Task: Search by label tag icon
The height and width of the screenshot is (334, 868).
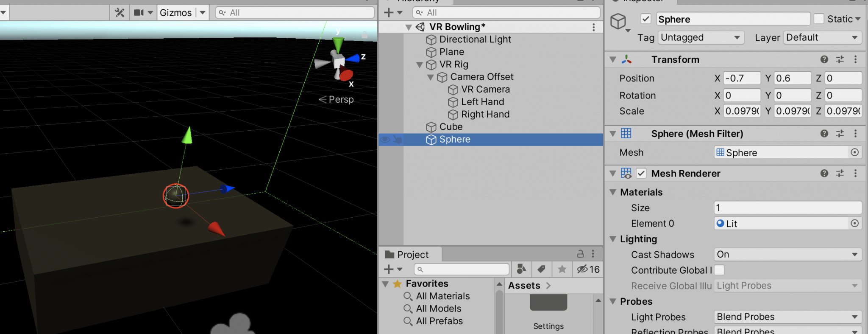Action: tap(541, 269)
